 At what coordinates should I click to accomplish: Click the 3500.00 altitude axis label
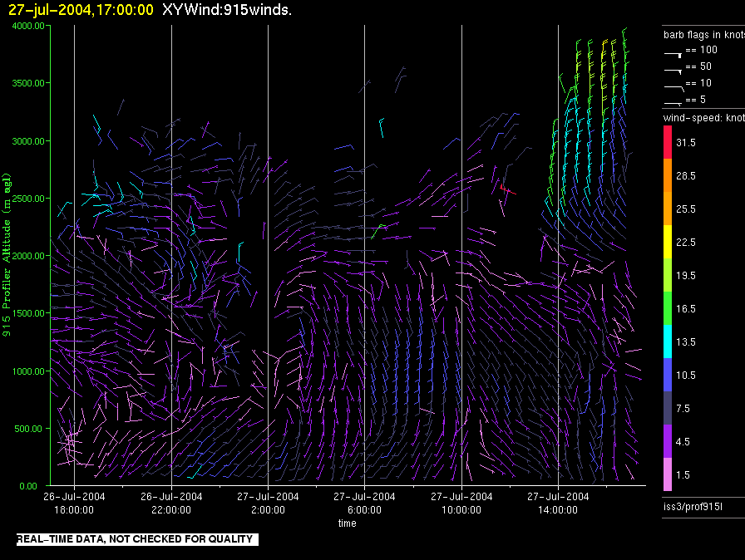[28, 83]
